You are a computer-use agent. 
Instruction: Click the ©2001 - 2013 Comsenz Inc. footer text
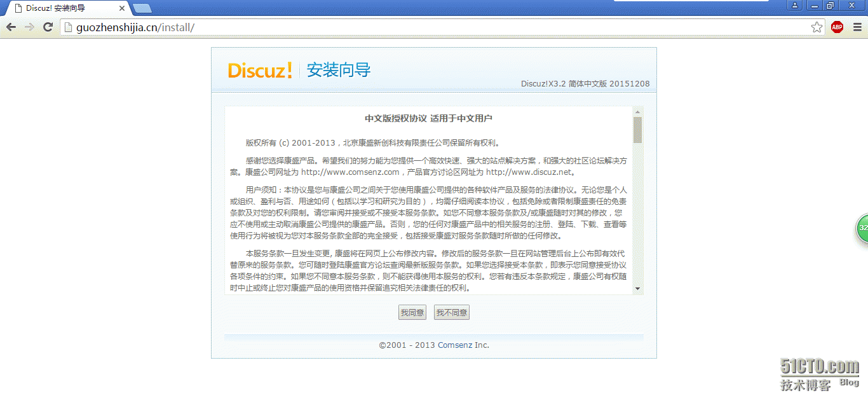pos(434,345)
